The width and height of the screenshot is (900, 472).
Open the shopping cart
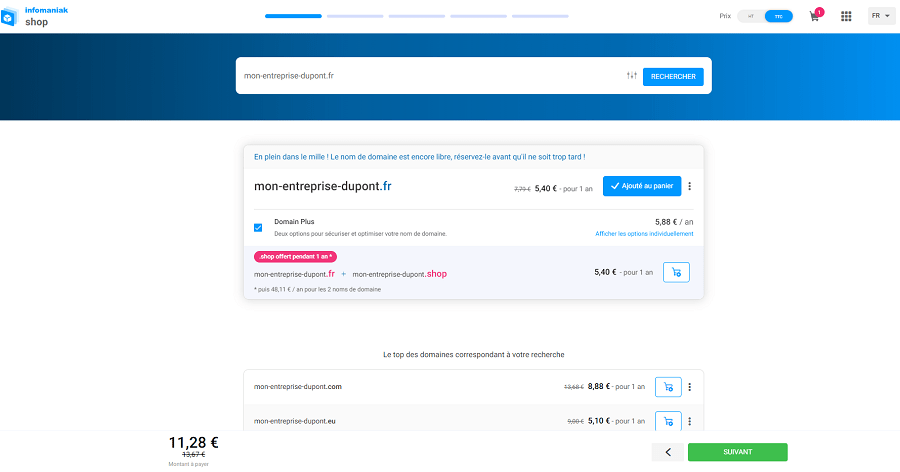pos(815,16)
